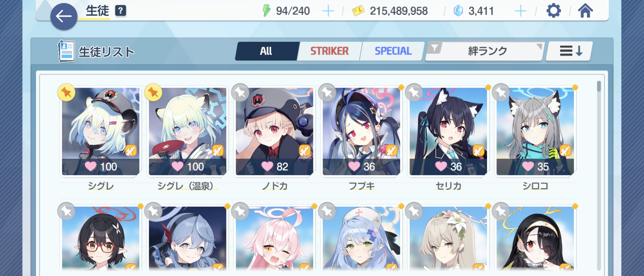The height and width of the screenshot is (276, 644).
Task: Click the student list scrollbar
Action: (599, 175)
